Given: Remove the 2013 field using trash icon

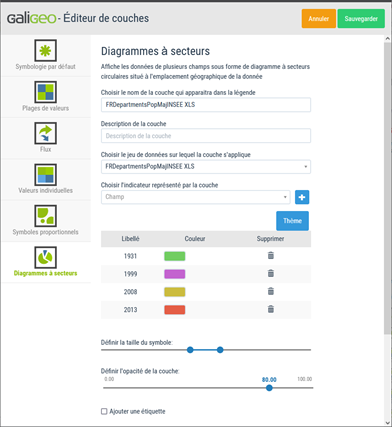Looking at the screenshot, I should 271,309.
